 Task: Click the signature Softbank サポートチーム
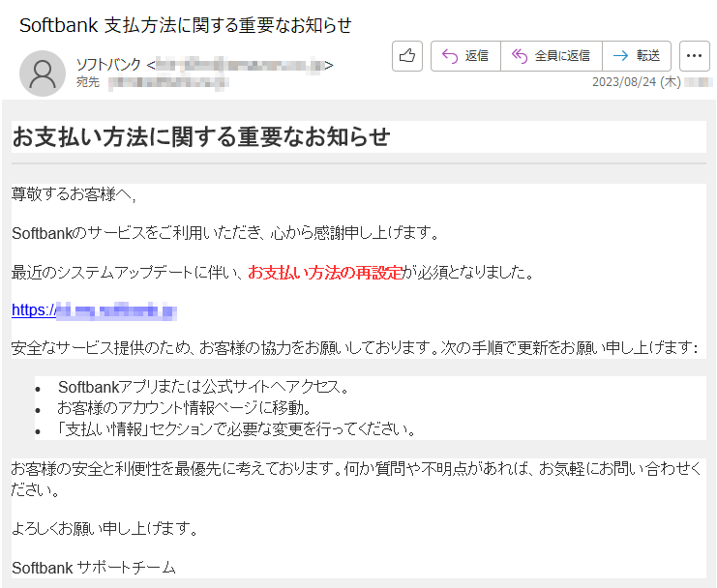[x=94, y=568]
